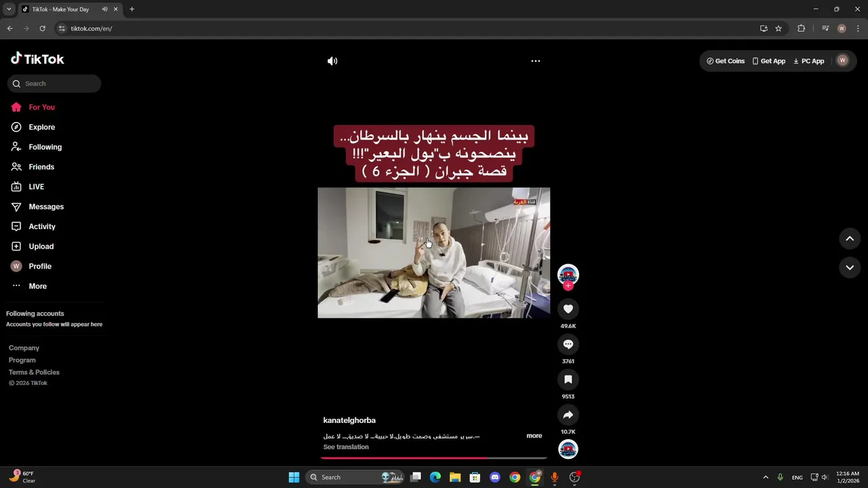868x488 pixels.
Task: Open Chrome profile avatar
Action: [842, 28]
